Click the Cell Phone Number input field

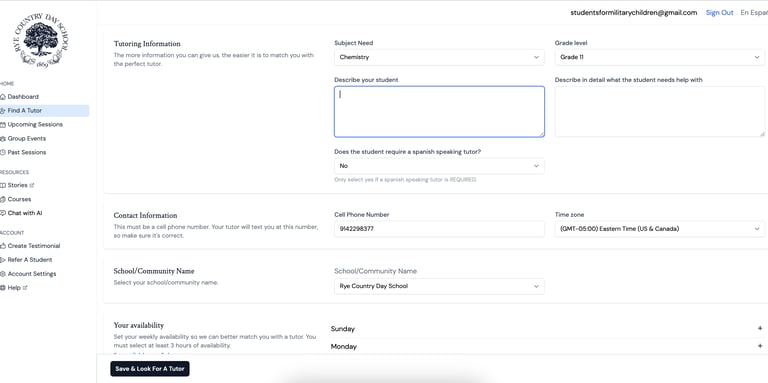point(439,229)
